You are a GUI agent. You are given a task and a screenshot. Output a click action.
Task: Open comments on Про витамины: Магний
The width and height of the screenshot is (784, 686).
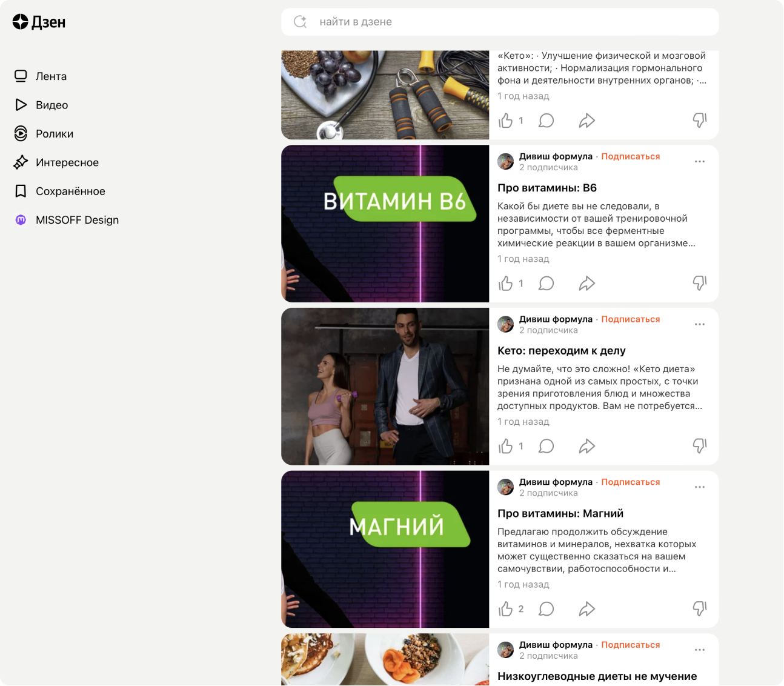coord(546,609)
